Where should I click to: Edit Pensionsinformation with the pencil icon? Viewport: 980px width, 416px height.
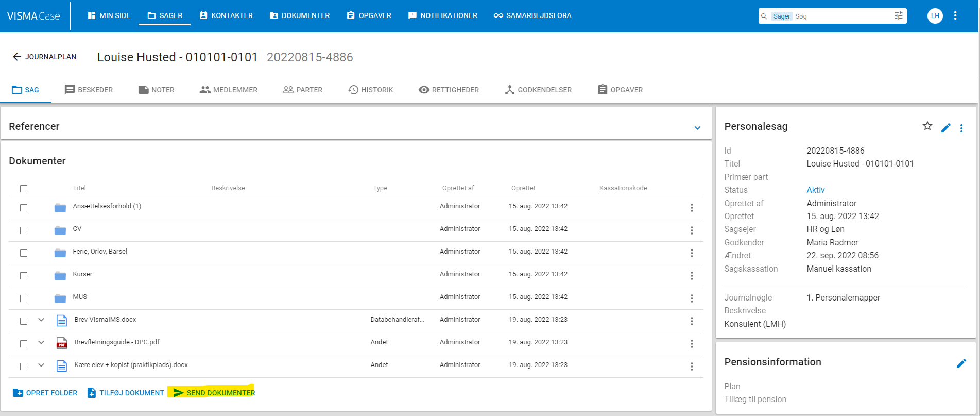[961, 363]
